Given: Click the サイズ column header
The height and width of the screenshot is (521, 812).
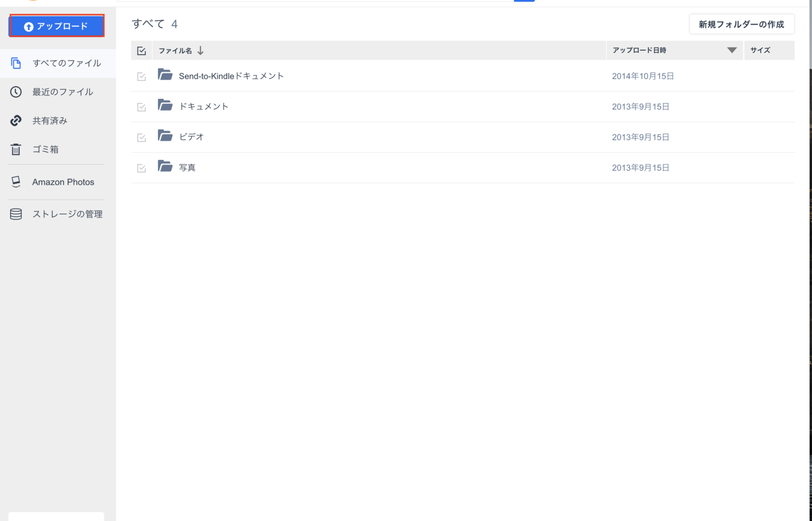Looking at the screenshot, I should (x=760, y=50).
